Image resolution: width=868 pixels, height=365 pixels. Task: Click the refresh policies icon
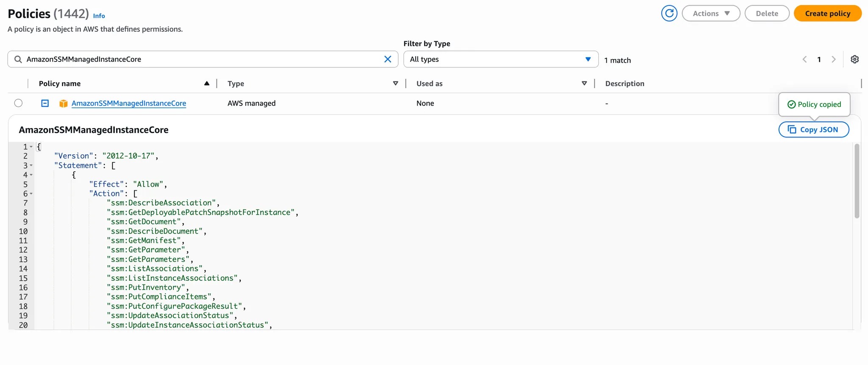click(x=669, y=14)
